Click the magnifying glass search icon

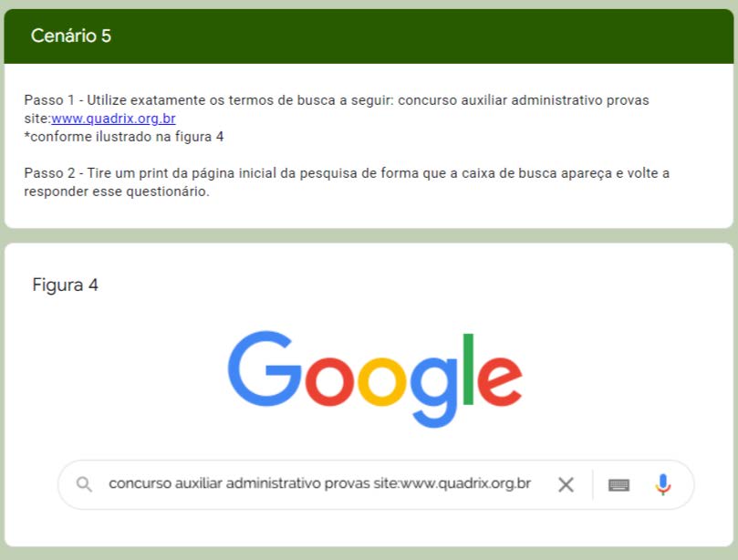pos(84,484)
